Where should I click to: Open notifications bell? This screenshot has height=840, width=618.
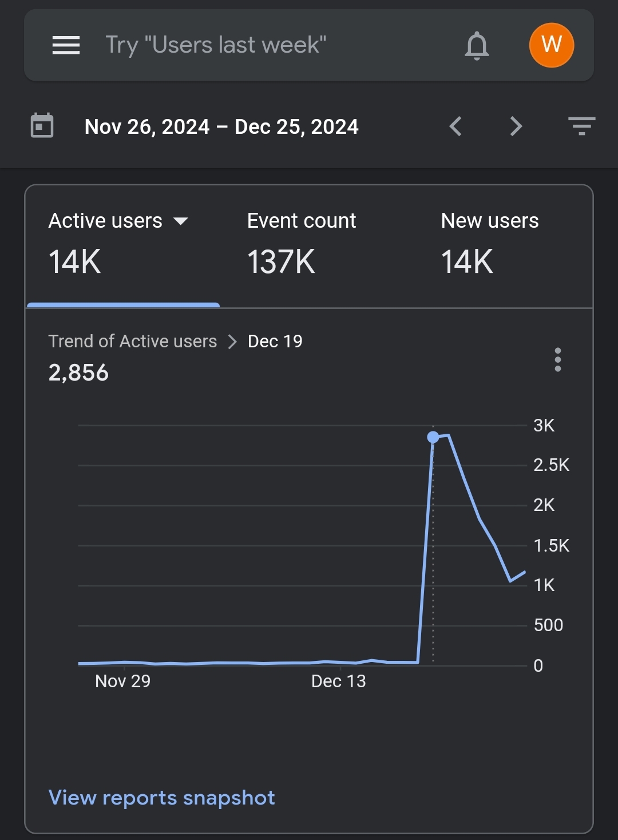pyautogui.click(x=476, y=45)
